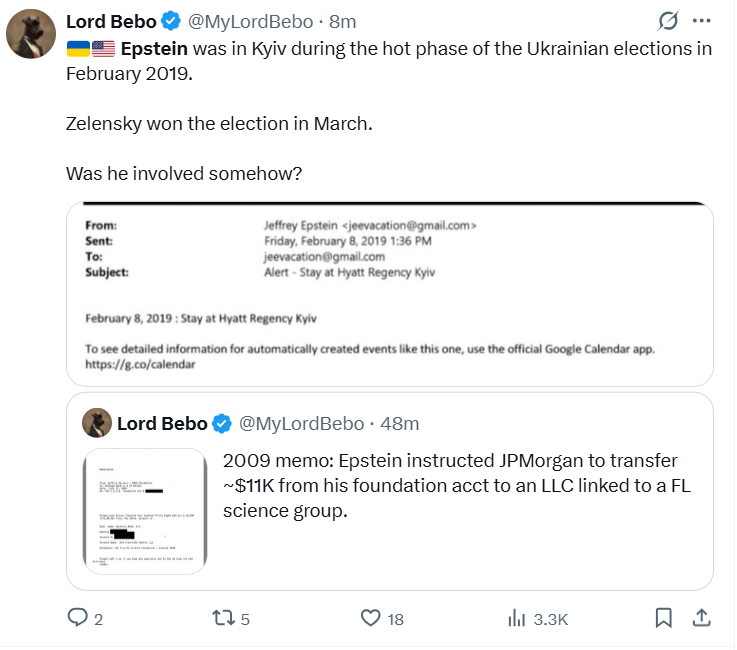Repost this tweet

coord(224,618)
